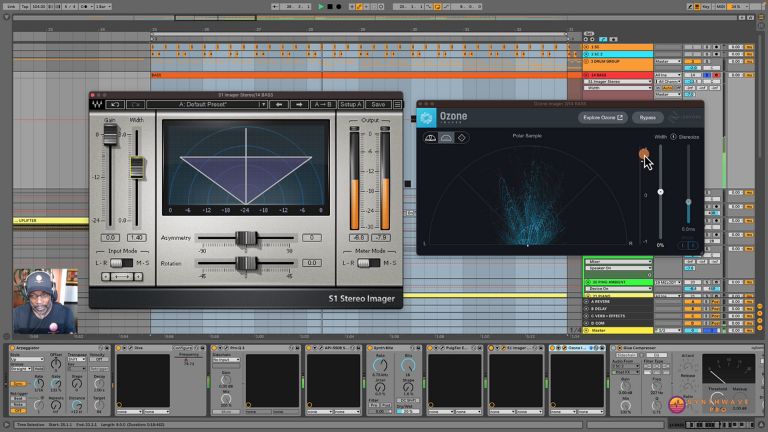This screenshot has width=768, height=432.
Task: Select the Arpeggiator device title bar
Action: (x=58, y=348)
